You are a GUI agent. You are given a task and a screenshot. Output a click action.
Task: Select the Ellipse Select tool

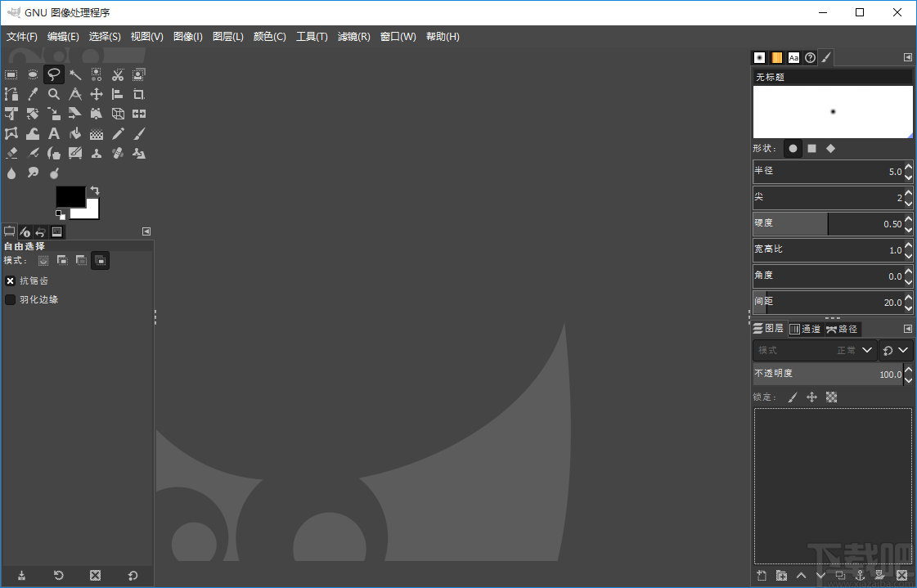(x=33, y=74)
